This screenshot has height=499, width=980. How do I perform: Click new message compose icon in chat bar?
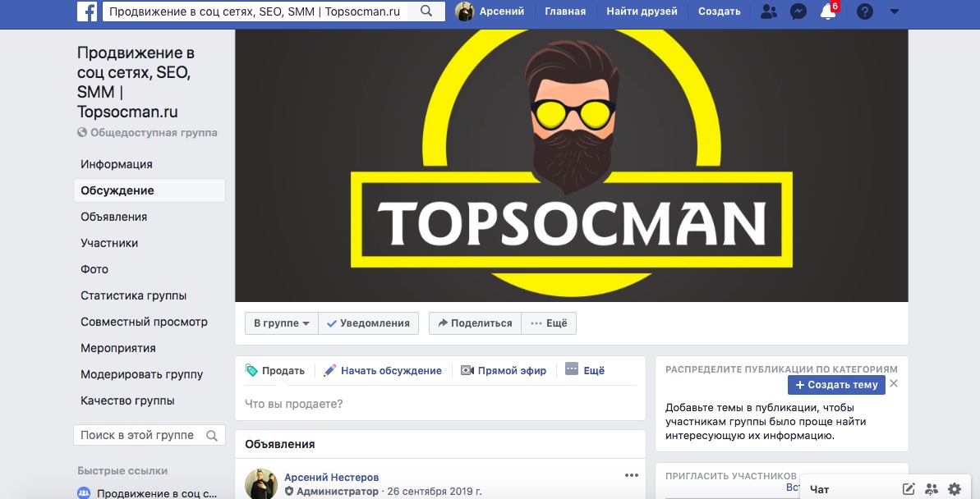(x=909, y=489)
